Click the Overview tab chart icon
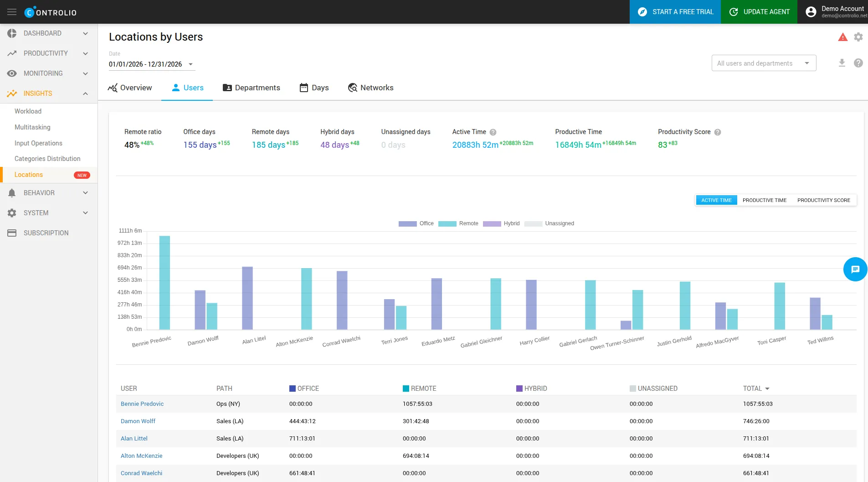 coord(113,88)
